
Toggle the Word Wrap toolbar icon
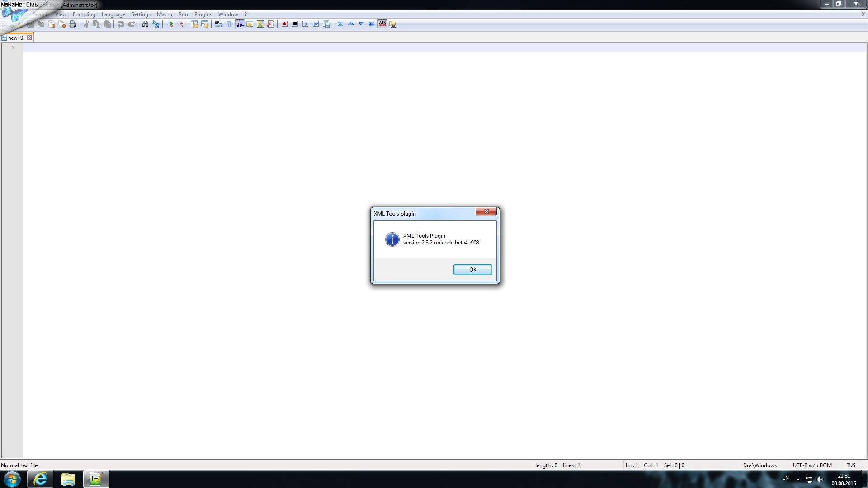218,24
